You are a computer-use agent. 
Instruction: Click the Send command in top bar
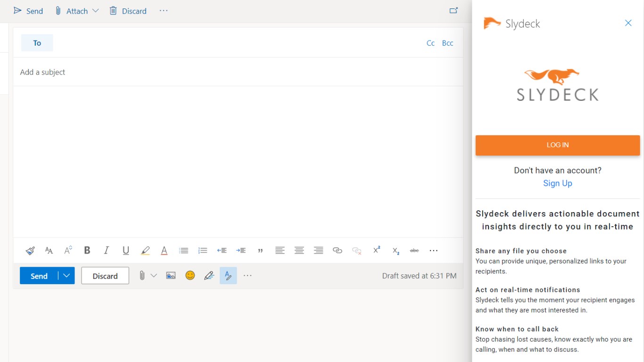coord(28,11)
